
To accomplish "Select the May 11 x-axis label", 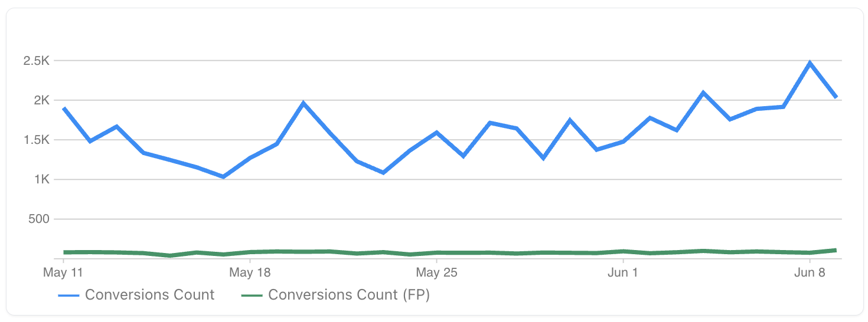I will pyautogui.click(x=63, y=273).
